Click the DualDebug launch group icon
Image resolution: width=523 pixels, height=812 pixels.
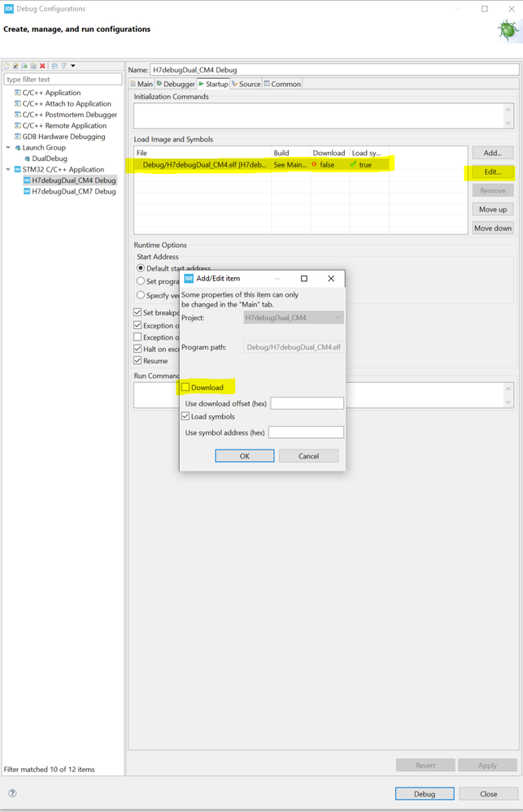(x=27, y=158)
